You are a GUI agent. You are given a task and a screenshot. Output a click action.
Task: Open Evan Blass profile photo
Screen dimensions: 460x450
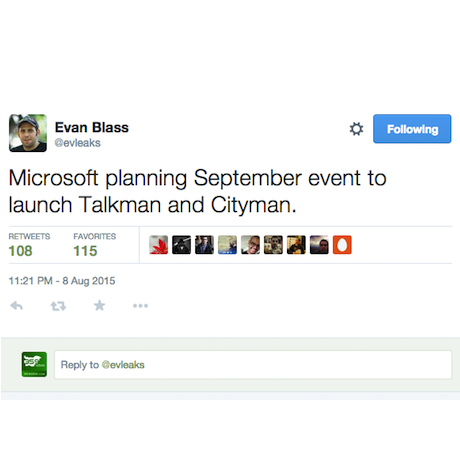click(28, 133)
